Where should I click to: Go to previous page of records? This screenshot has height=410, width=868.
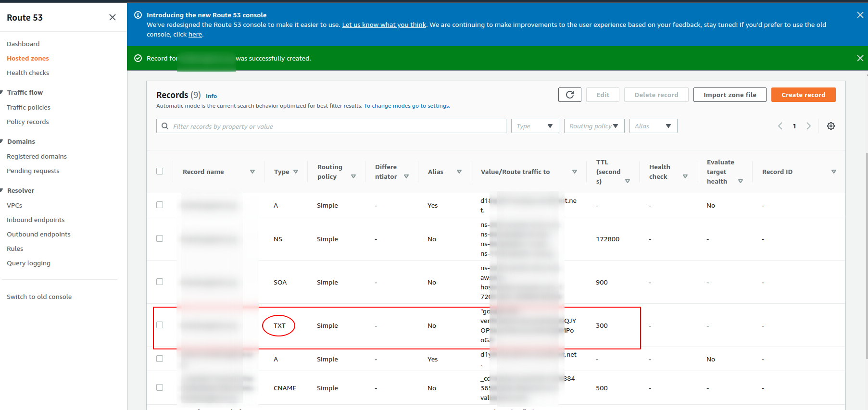point(780,126)
